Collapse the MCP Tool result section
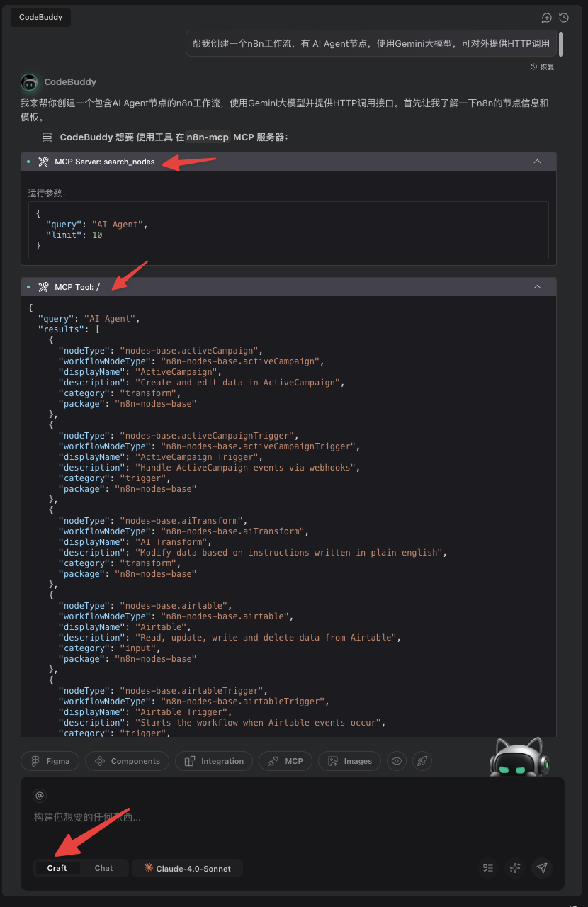The image size is (588, 907). coord(537,287)
